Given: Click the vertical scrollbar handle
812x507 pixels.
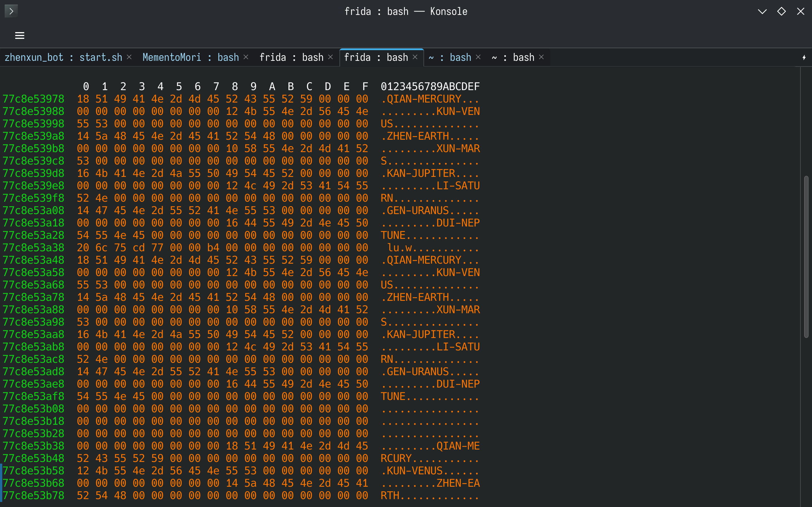Looking at the screenshot, I should [806, 257].
